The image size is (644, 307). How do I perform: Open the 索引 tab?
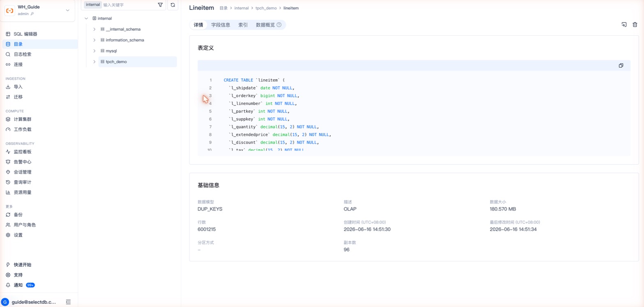coord(243,25)
